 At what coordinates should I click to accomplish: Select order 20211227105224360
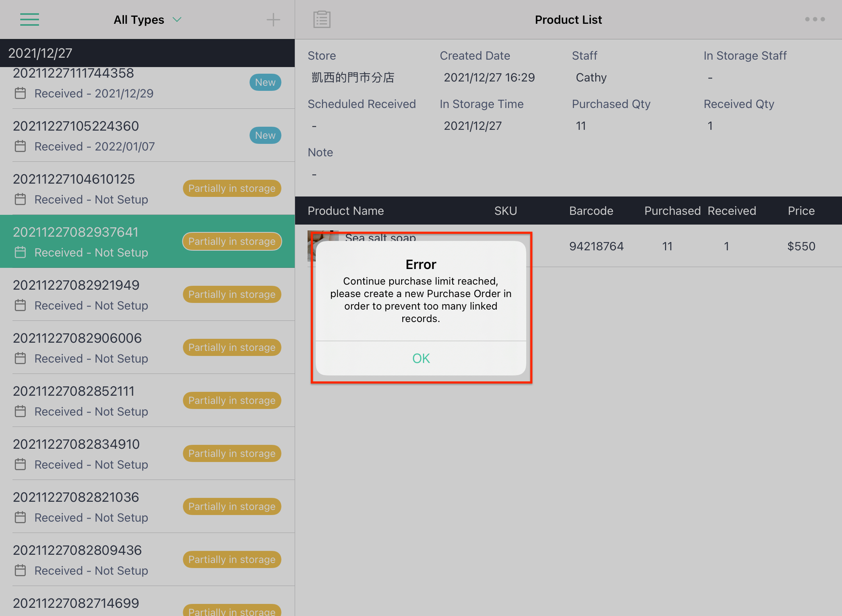[x=147, y=136]
